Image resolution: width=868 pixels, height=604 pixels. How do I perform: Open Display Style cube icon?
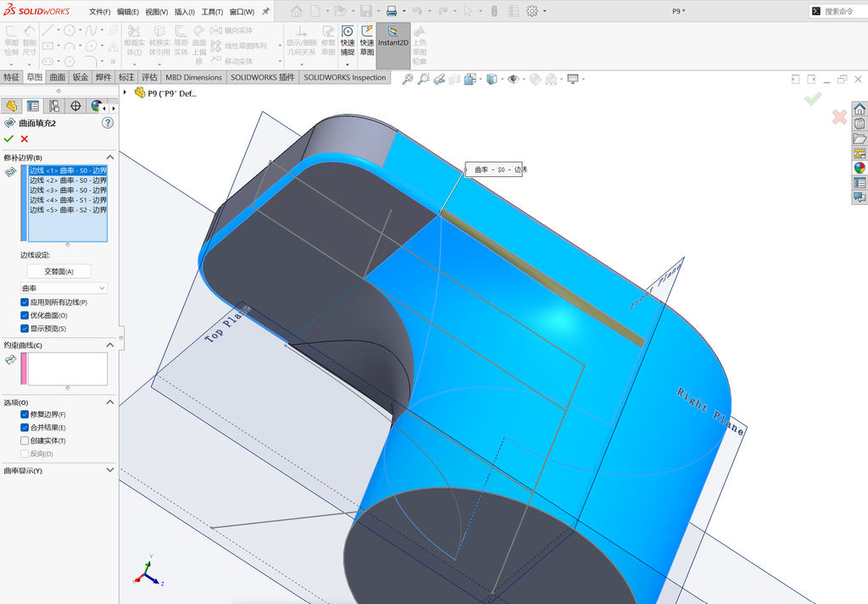pyautogui.click(x=492, y=79)
